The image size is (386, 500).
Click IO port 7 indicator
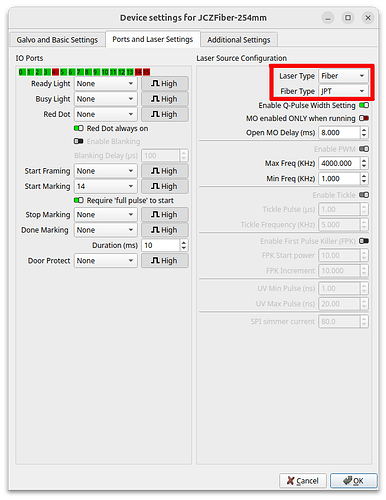80,72
